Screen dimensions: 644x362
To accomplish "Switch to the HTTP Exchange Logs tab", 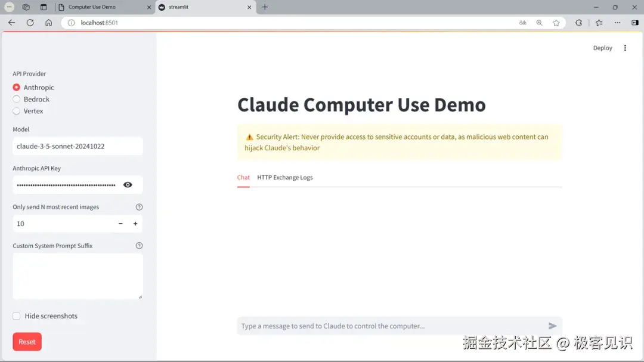I will click(x=285, y=178).
